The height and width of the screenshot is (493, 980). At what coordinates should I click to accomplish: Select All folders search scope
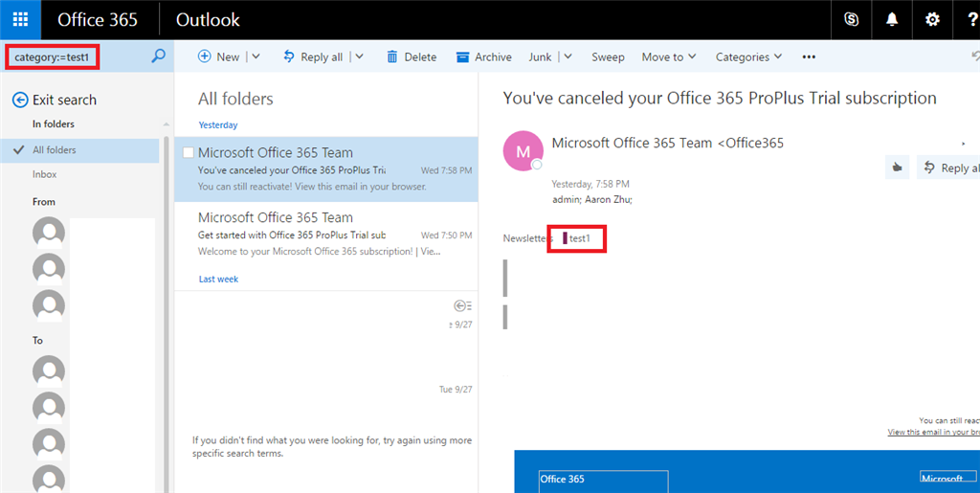(80, 150)
